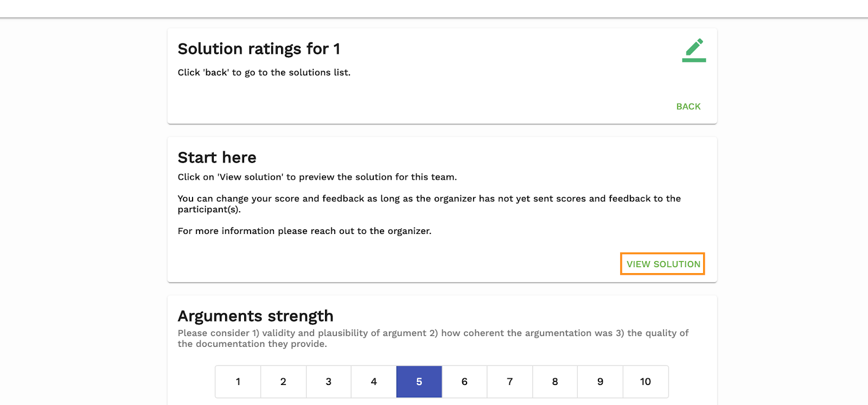Image resolution: width=868 pixels, height=405 pixels.
Task: Select score 2 for arguments strength
Action: click(283, 382)
